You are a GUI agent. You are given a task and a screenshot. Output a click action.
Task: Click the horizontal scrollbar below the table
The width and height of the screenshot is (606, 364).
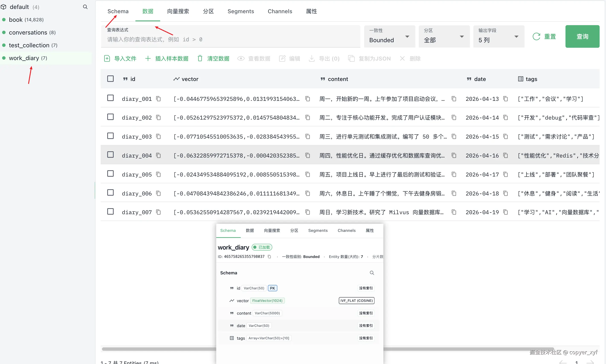click(x=328, y=349)
